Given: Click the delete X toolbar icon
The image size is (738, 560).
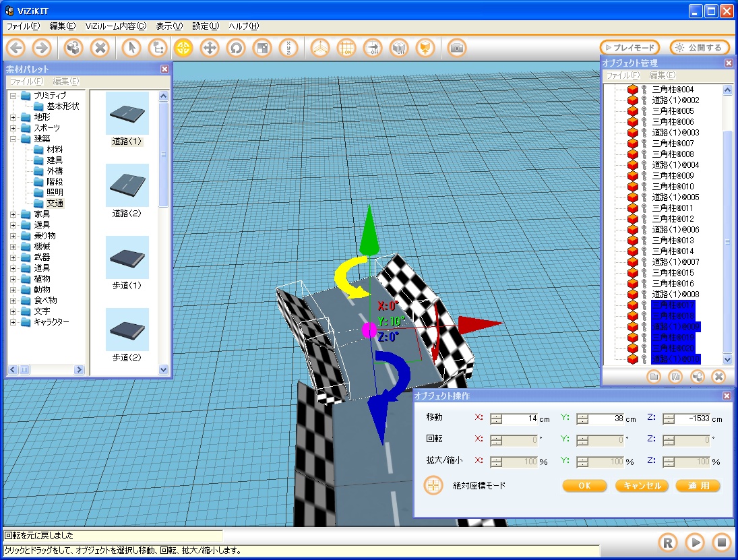Looking at the screenshot, I should point(100,48).
